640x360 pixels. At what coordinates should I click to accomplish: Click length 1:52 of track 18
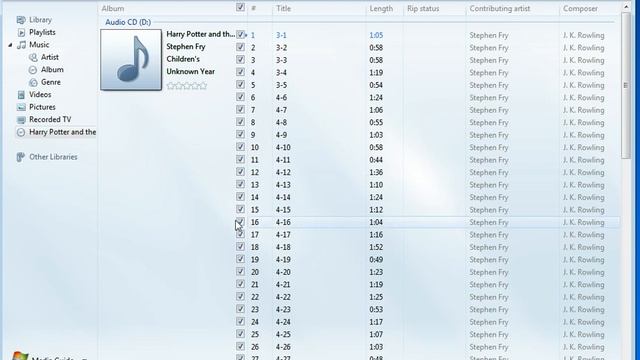pyautogui.click(x=376, y=247)
